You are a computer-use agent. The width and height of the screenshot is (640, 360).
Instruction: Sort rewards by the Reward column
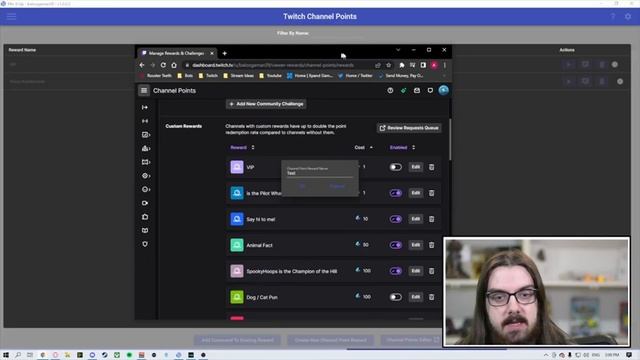[242, 147]
